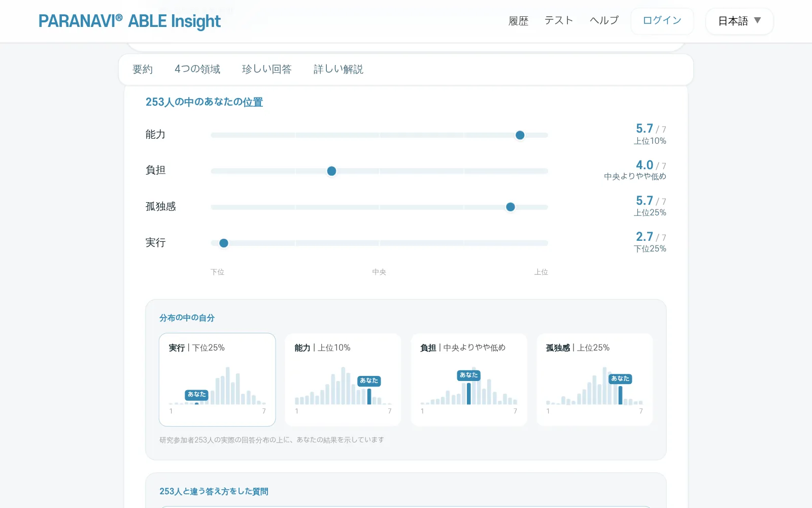Image resolution: width=812 pixels, height=508 pixels.
Task: Select the 珍しい回答 tab
Action: 267,69
